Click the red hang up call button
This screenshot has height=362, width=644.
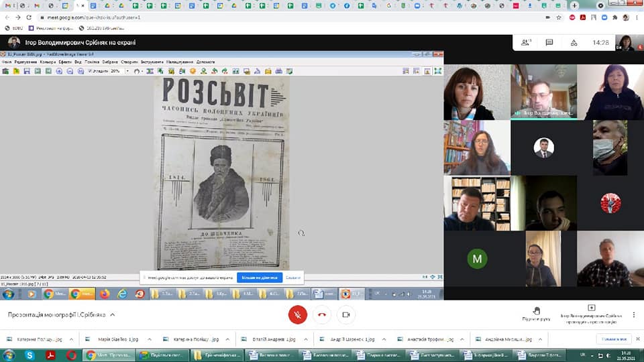tap(322, 314)
